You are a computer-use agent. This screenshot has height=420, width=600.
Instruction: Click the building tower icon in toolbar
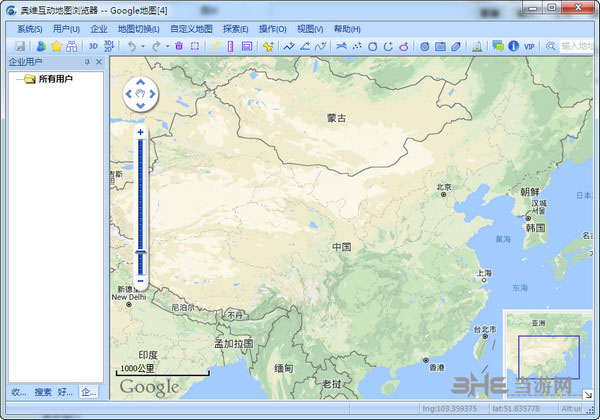pos(477,46)
